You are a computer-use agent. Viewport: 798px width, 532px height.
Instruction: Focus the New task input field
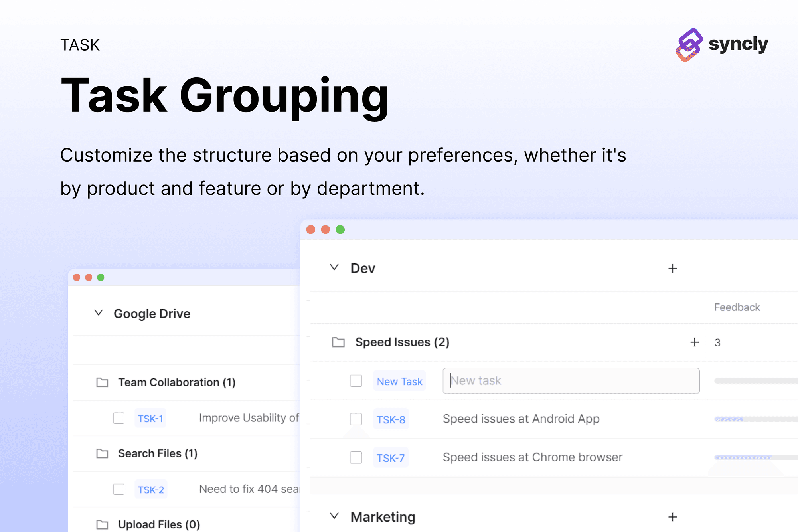pos(571,381)
